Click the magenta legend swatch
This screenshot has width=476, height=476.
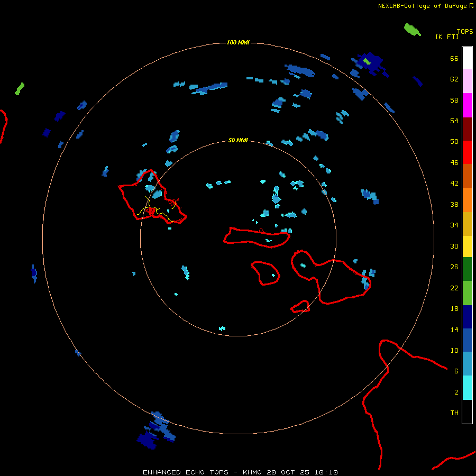click(467, 105)
